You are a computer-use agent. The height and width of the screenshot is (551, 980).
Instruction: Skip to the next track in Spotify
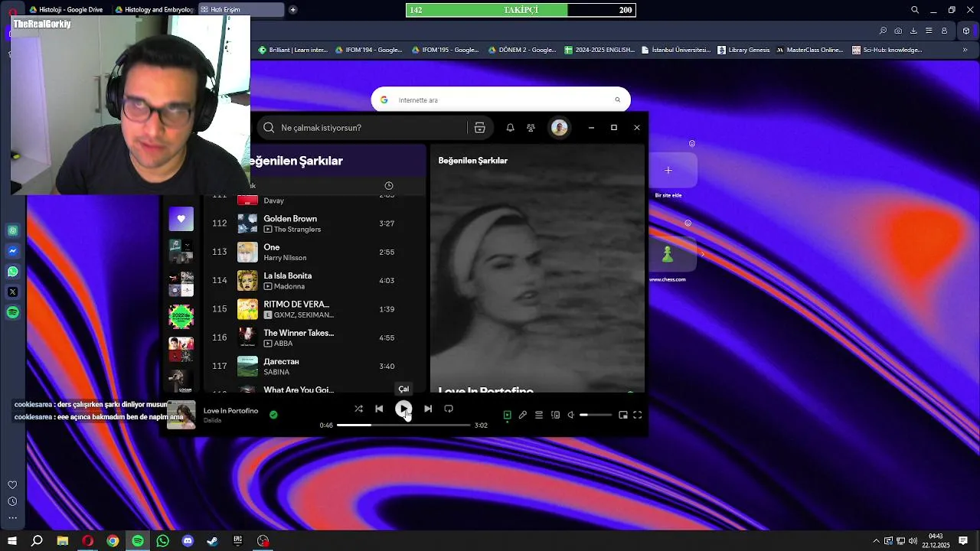[x=428, y=409]
